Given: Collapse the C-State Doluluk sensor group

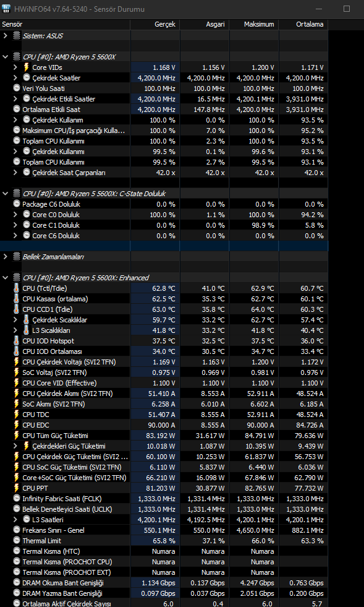Looking at the screenshot, I should click(6, 193).
